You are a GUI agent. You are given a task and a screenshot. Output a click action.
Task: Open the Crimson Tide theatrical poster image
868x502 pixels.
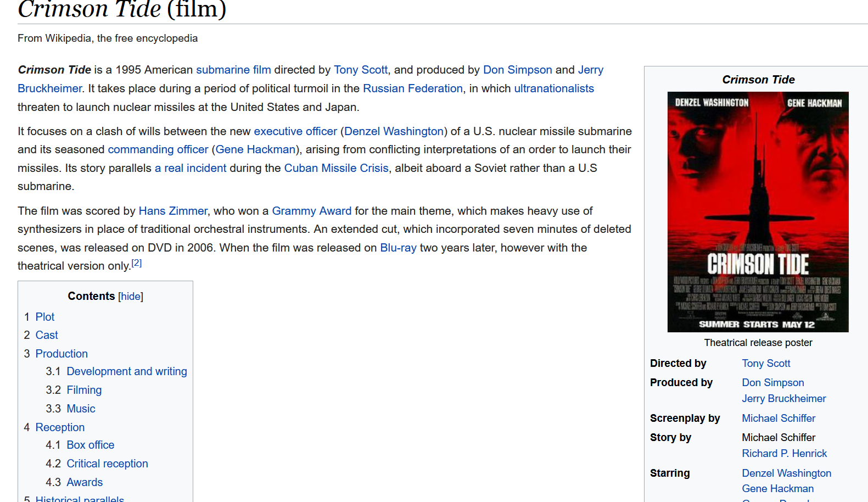tap(758, 212)
